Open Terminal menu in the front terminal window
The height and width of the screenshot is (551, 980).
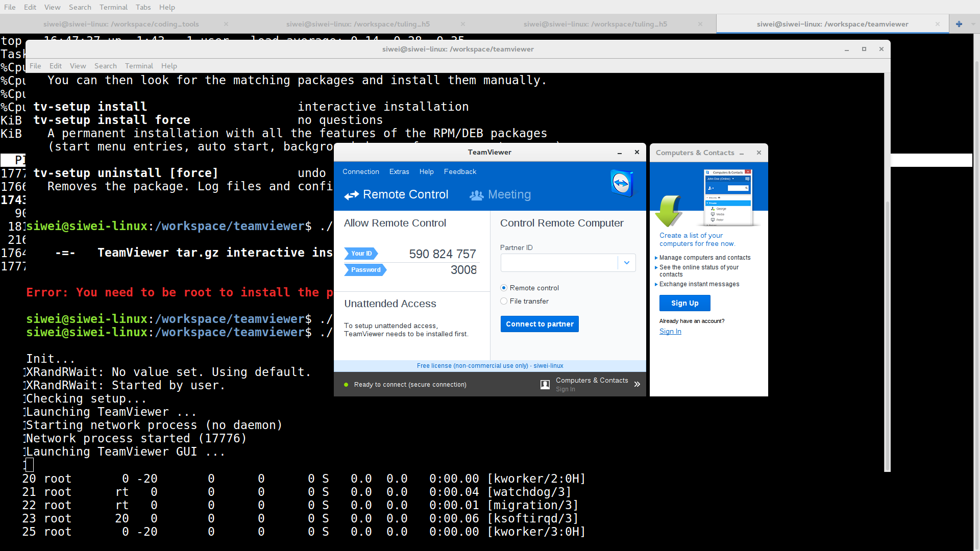139,66
